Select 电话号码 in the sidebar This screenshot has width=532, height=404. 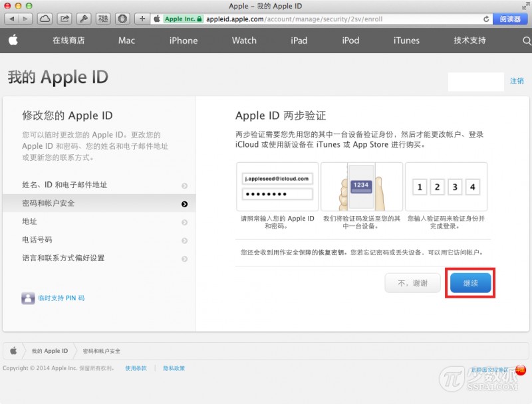[99, 240]
